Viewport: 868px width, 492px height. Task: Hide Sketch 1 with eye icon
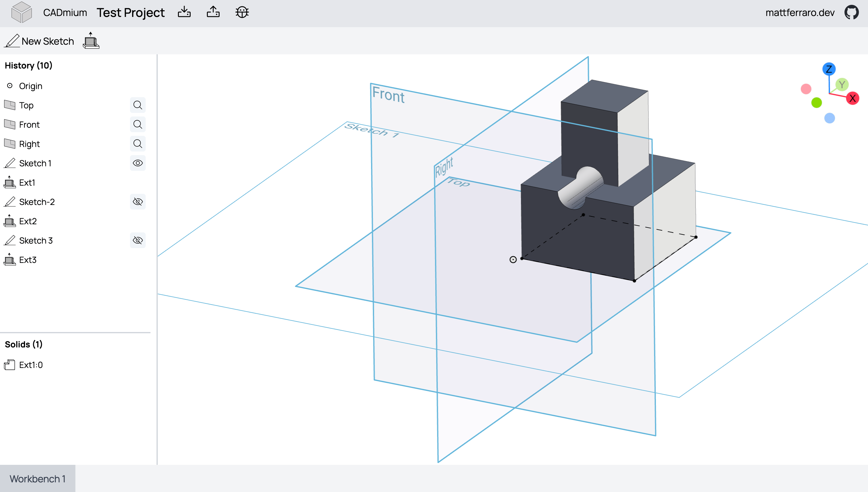click(138, 163)
